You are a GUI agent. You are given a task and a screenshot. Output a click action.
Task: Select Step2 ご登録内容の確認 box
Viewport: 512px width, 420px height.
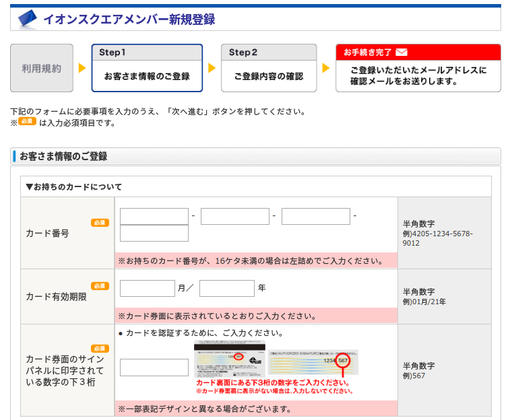pyautogui.click(x=269, y=68)
